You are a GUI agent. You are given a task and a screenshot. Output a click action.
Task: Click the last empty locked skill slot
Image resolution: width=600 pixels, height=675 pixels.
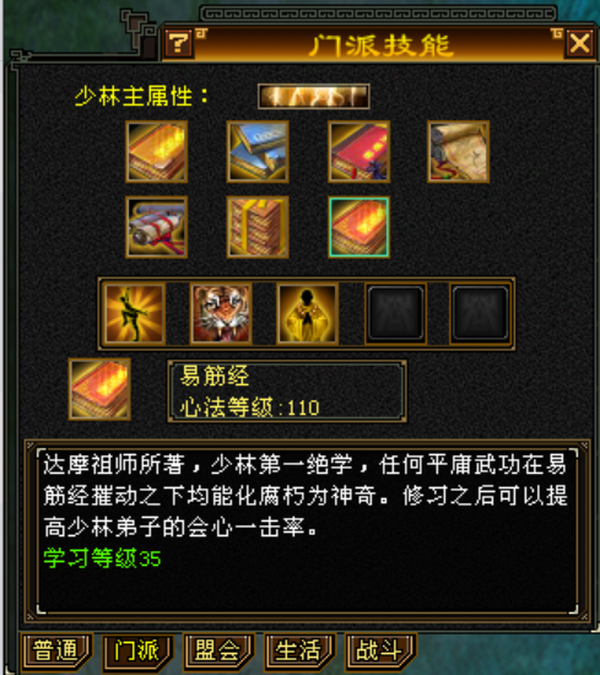[x=480, y=314]
